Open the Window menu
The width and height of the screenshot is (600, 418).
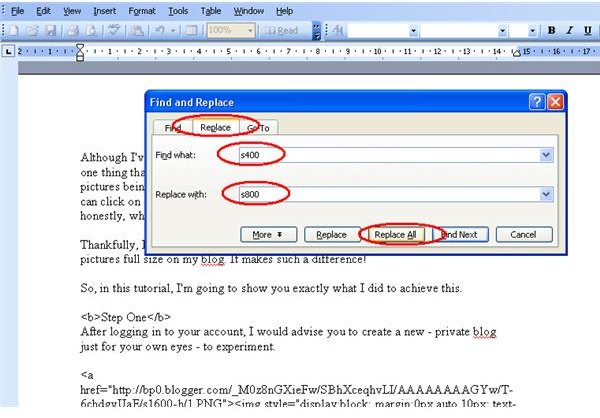tap(249, 11)
